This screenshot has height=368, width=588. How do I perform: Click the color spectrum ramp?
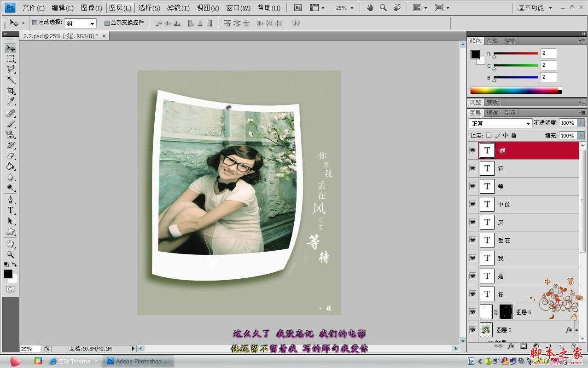pyautogui.click(x=516, y=91)
